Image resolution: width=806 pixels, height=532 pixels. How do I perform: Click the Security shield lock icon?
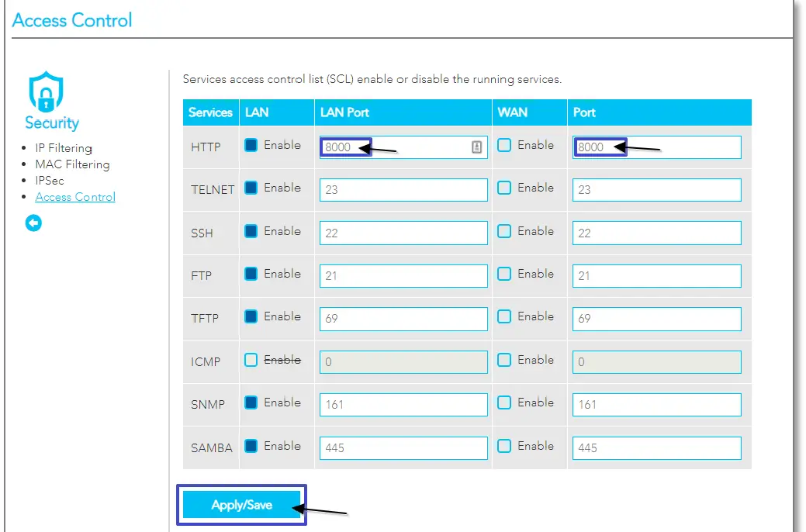pos(47,92)
